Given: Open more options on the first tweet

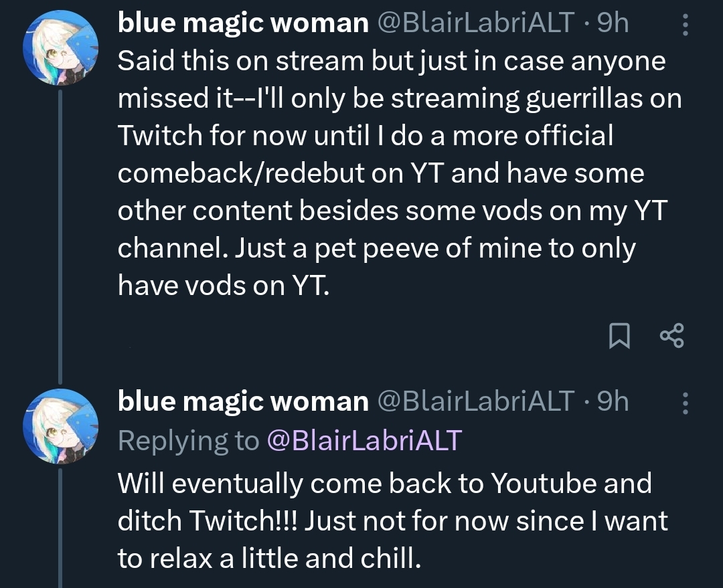Looking at the screenshot, I should pos(685,25).
